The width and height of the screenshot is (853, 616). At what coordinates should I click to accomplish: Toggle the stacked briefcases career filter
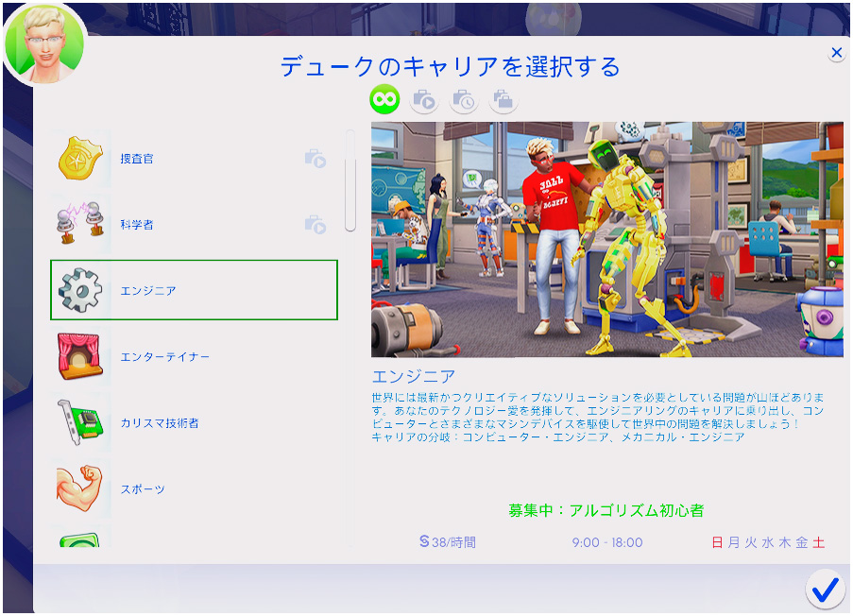pyautogui.click(x=503, y=99)
